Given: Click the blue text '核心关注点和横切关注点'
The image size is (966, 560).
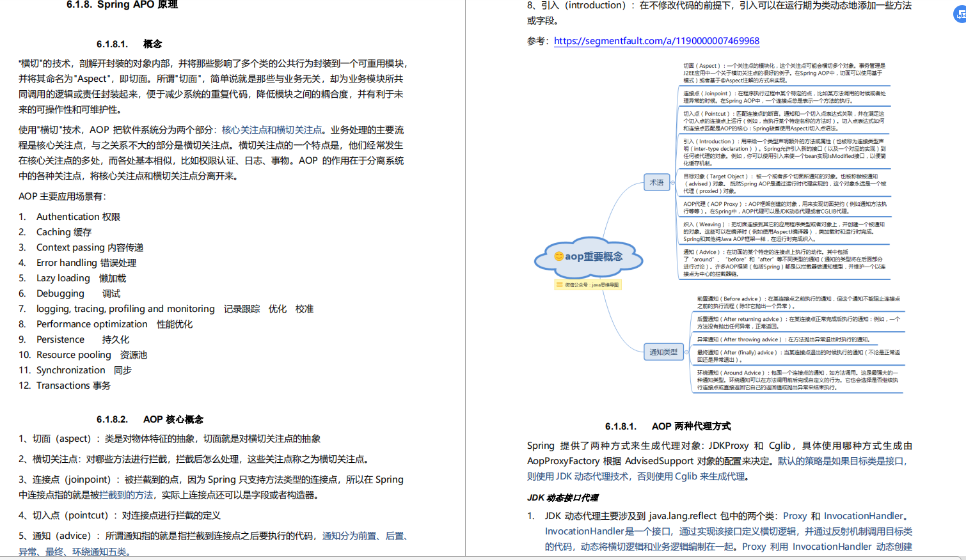Looking at the screenshot, I should coord(272,130).
